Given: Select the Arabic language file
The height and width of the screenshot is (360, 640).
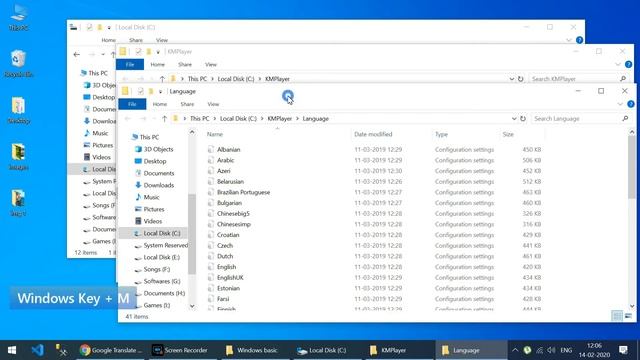Looking at the screenshot, I should [225, 160].
